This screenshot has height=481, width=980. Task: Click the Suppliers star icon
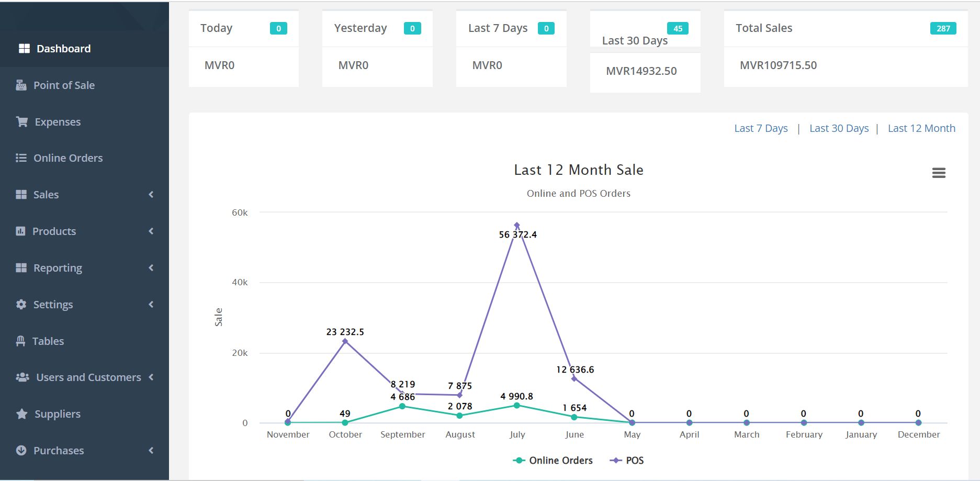click(x=21, y=414)
